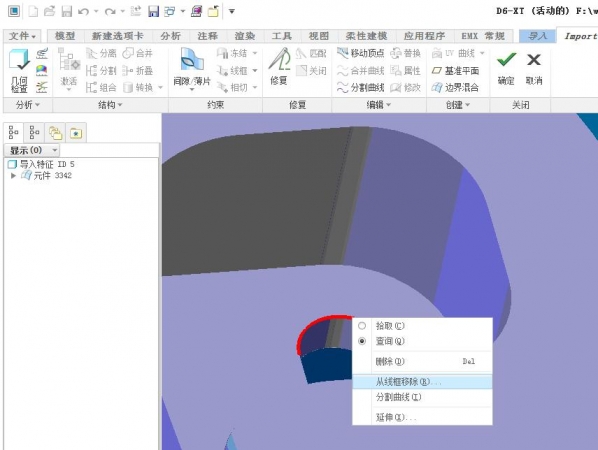Switch to the 模型 ribbon tab

pyautogui.click(x=65, y=36)
